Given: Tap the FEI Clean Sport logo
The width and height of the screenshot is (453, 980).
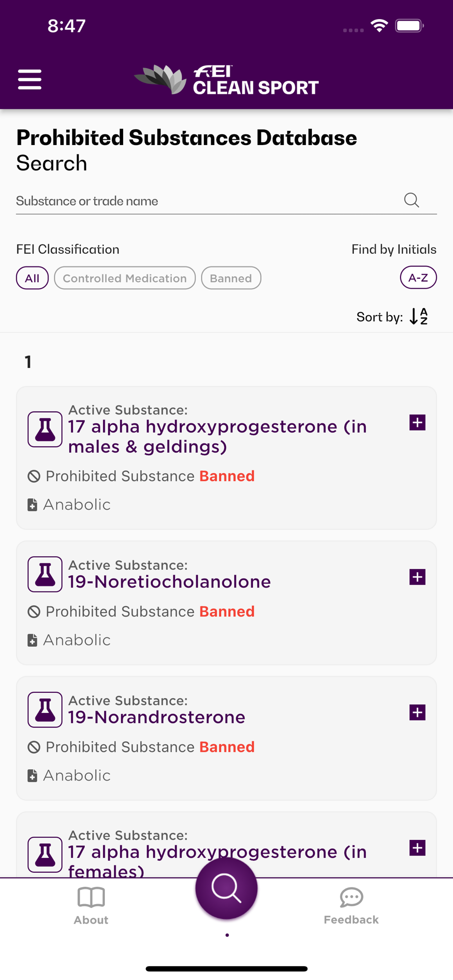Looking at the screenshot, I should [x=226, y=79].
